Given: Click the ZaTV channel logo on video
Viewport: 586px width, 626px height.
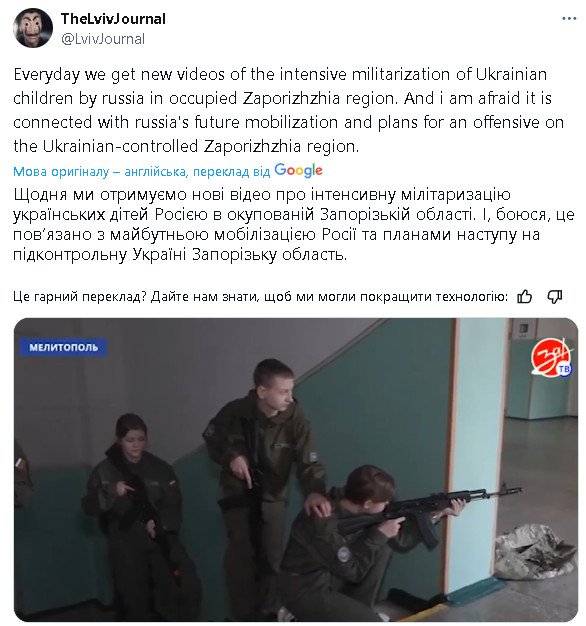Looking at the screenshot, I should (x=552, y=358).
